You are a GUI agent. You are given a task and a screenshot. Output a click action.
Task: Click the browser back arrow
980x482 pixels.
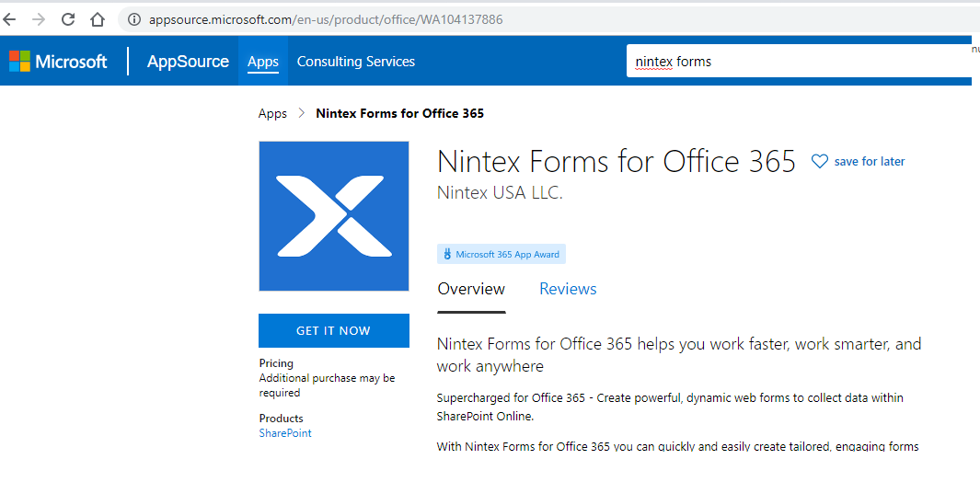click(10, 19)
